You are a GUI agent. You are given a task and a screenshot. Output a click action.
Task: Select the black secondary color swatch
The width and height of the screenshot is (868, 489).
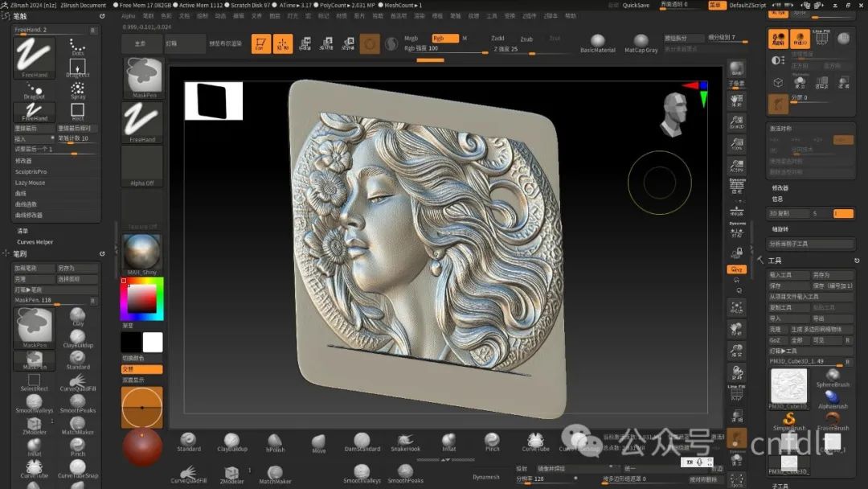click(x=131, y=343)
